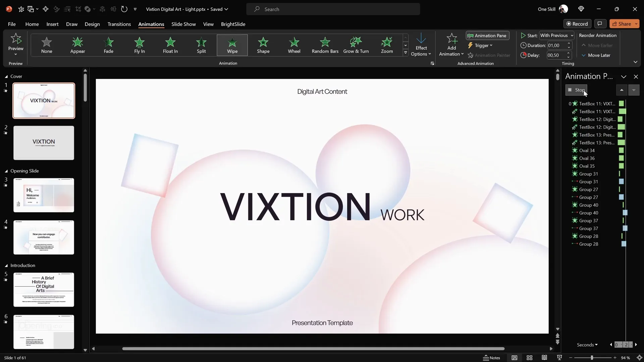Image resolution: width=644 pixels, height=362 pixels.
Task: Click the Delay input field
Action: tap(556, 55)
